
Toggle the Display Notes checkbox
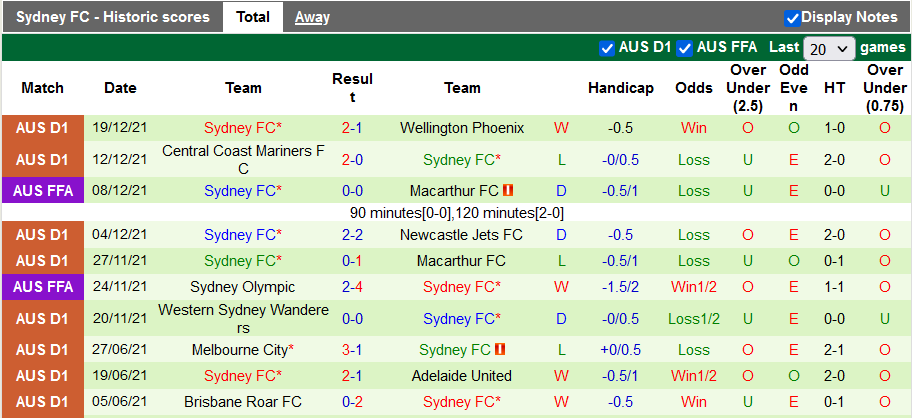[792, 17]
